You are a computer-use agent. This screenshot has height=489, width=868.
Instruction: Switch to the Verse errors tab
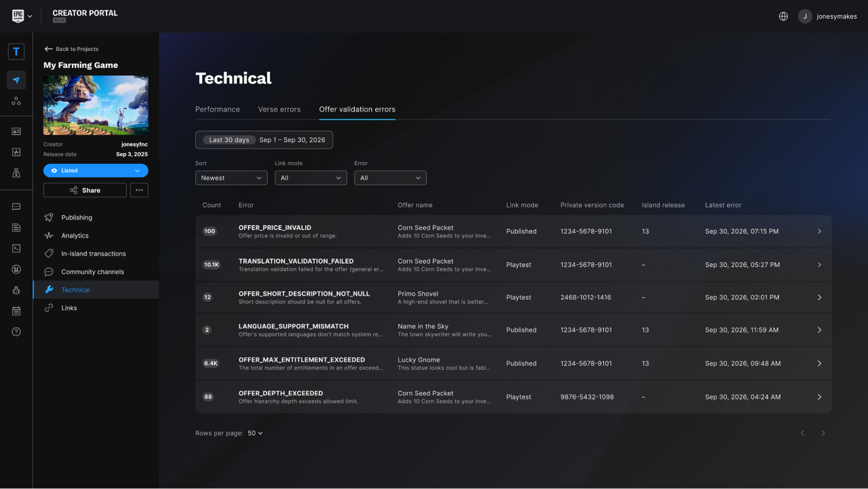pyautogui.click(x=279, y=109)
